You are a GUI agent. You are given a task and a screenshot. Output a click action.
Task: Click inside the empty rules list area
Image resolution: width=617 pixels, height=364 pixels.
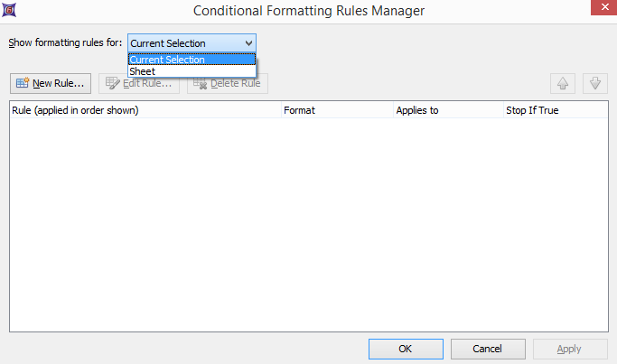[x=307, y=226]
